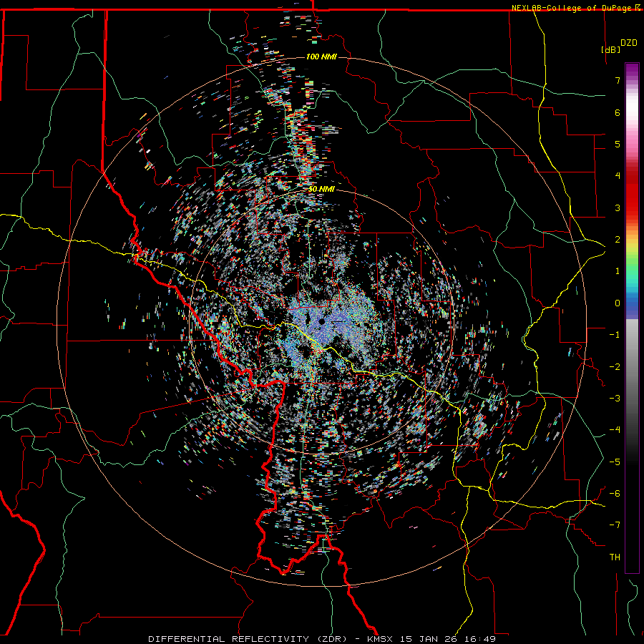Select the positive 7 value on the scale
This screenshot has width=644, height=644.
coord(618,80)
